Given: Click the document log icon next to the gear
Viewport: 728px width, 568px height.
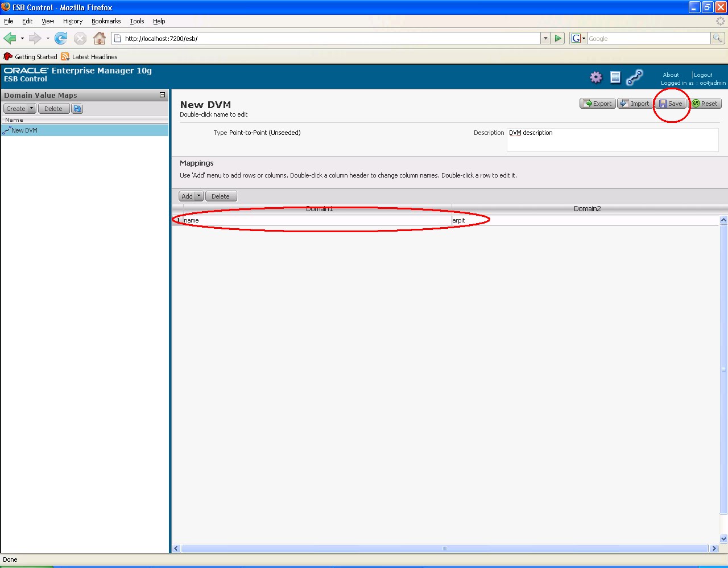Looking at the screenshot, I should tap(615, 77).
